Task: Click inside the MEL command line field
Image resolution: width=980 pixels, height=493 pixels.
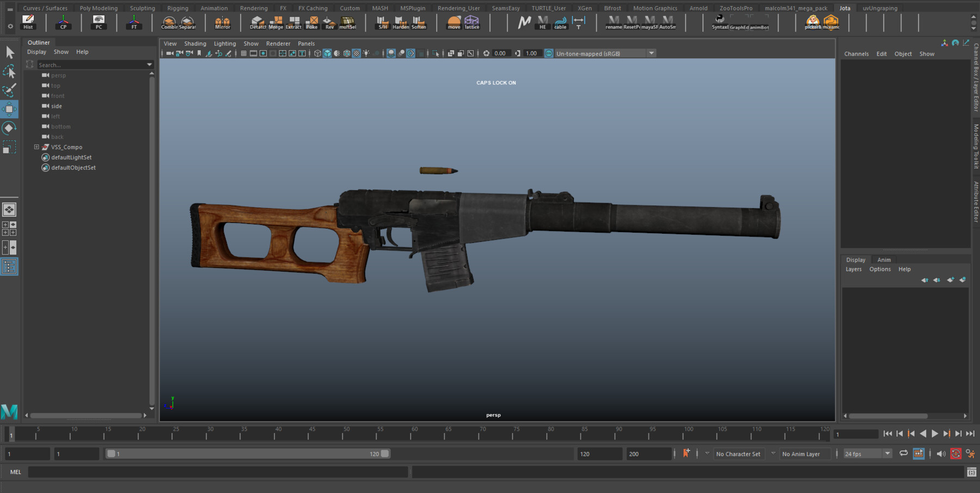Action: click(x=218, y=472)
